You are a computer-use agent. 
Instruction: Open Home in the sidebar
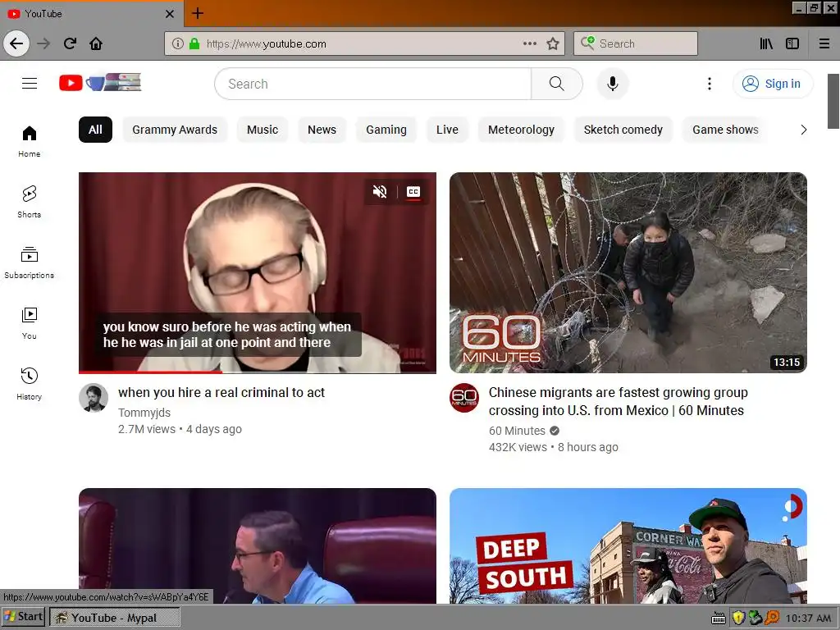[x=30, y=141]
